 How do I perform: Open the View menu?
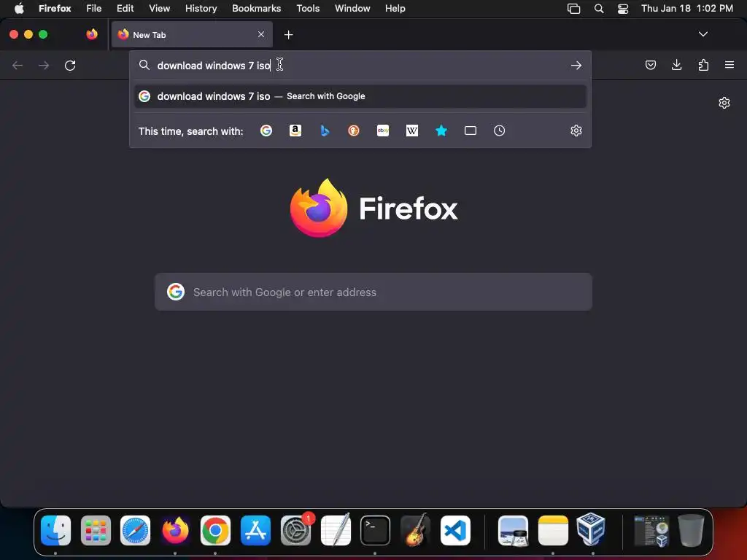160,8
